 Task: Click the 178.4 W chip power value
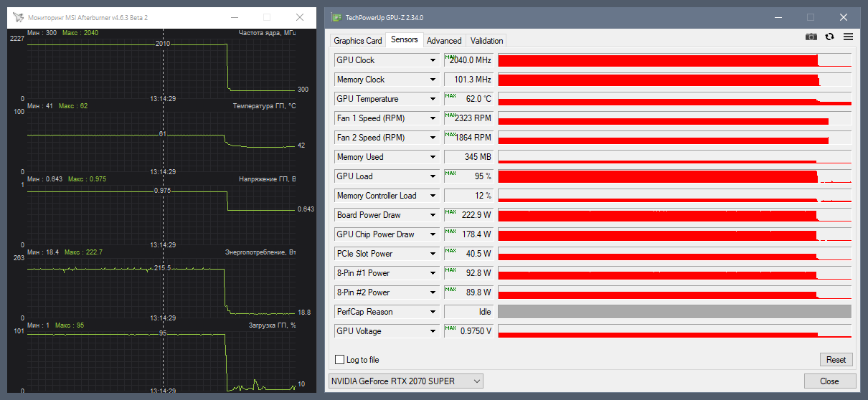point(469,234)
